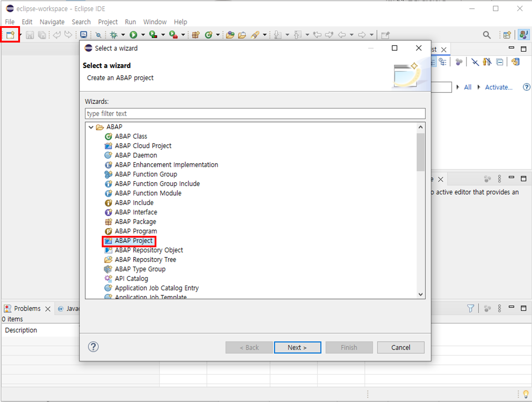Toggle scheduled presentation in Task List
The width and height of the screenshot is (532, 402).
pyautogui.click(x=443, y=62)
